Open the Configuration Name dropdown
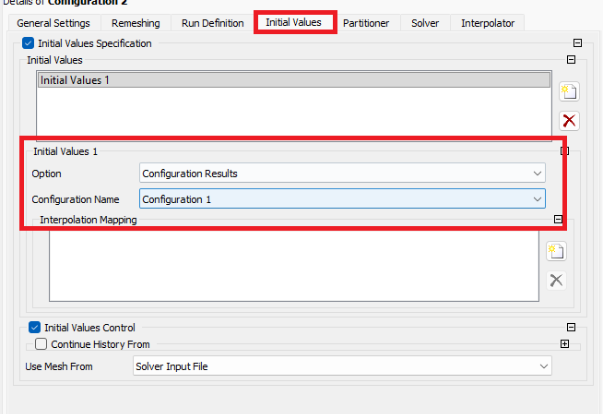 tap(342, 198)
